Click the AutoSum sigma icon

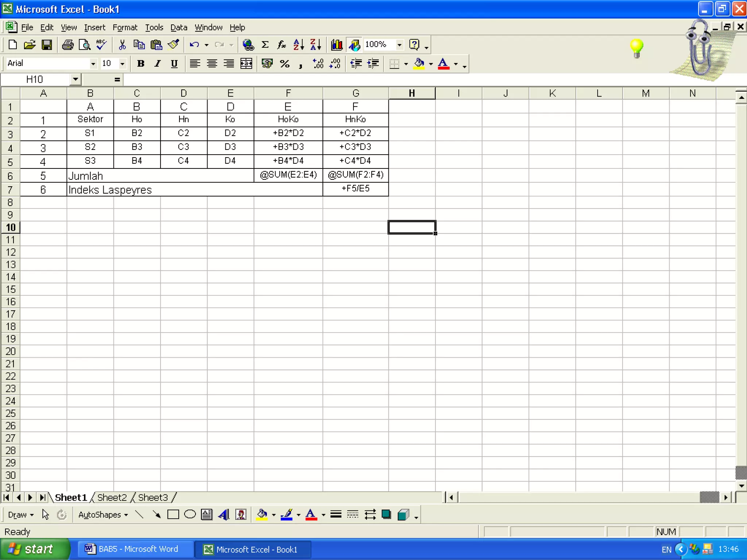click(x=265, y=45)
